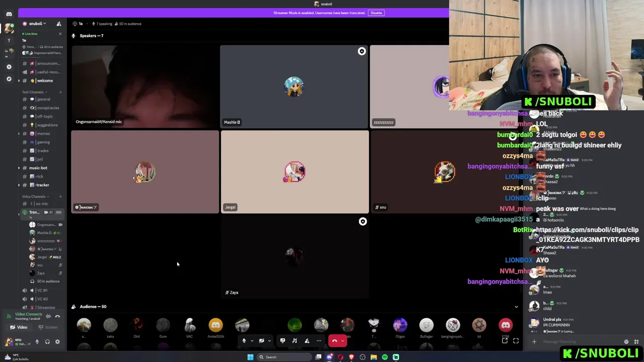This screenshot has height=362, width=644.
Task: Select Ongonsarnai69 video tile
Action: pyautogui.click(x=145, y=86)
